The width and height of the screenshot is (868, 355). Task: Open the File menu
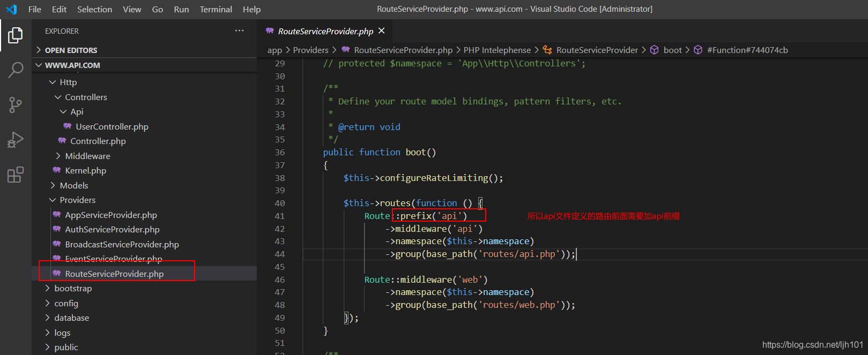[34, 9]
